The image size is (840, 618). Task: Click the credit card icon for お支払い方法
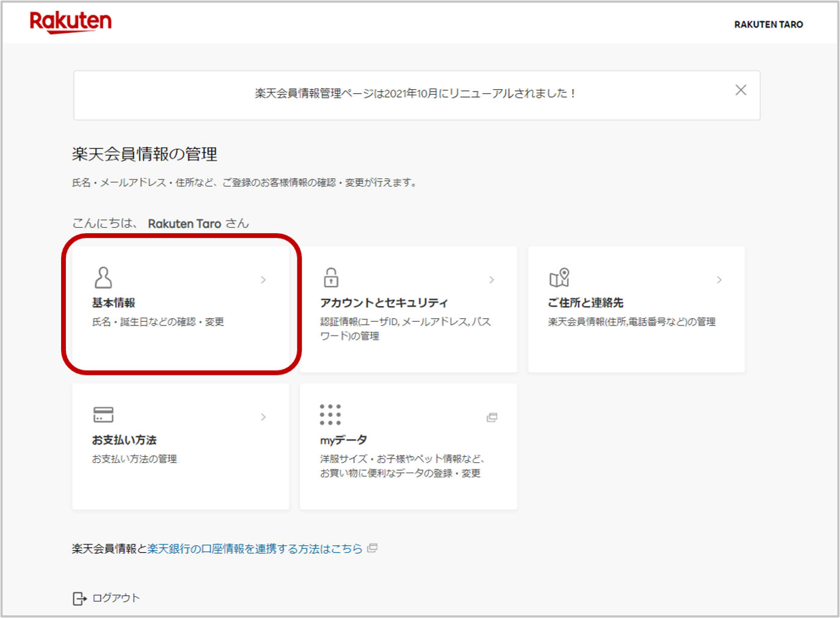(x=103, y=415)
